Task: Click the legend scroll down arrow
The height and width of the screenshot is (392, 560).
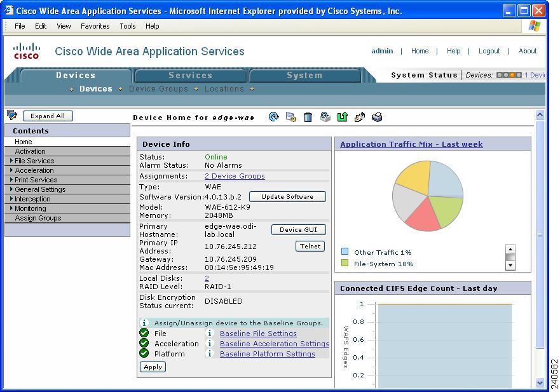Action: click(x=510, y=266)
